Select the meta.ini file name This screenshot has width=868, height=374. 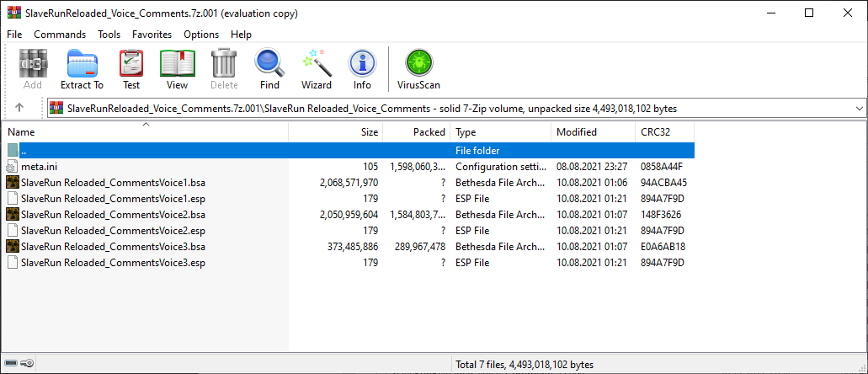click(40, 166)
